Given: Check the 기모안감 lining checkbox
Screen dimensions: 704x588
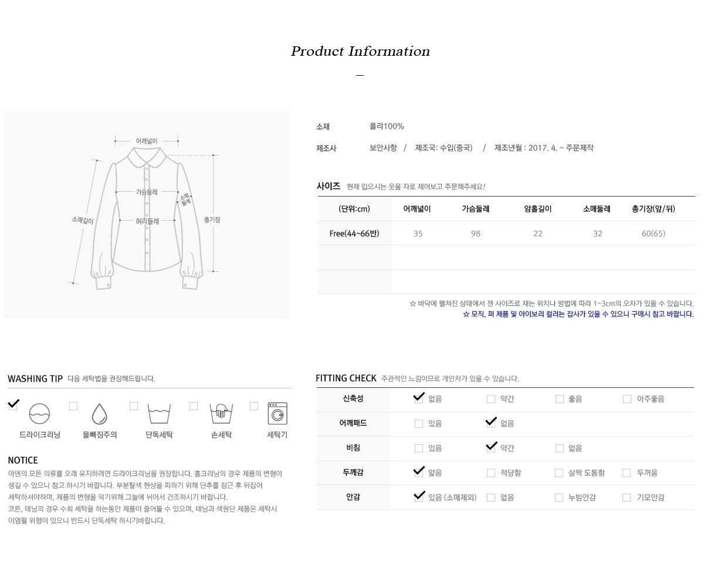Looking at the screenshot, I should coord(627,498).
